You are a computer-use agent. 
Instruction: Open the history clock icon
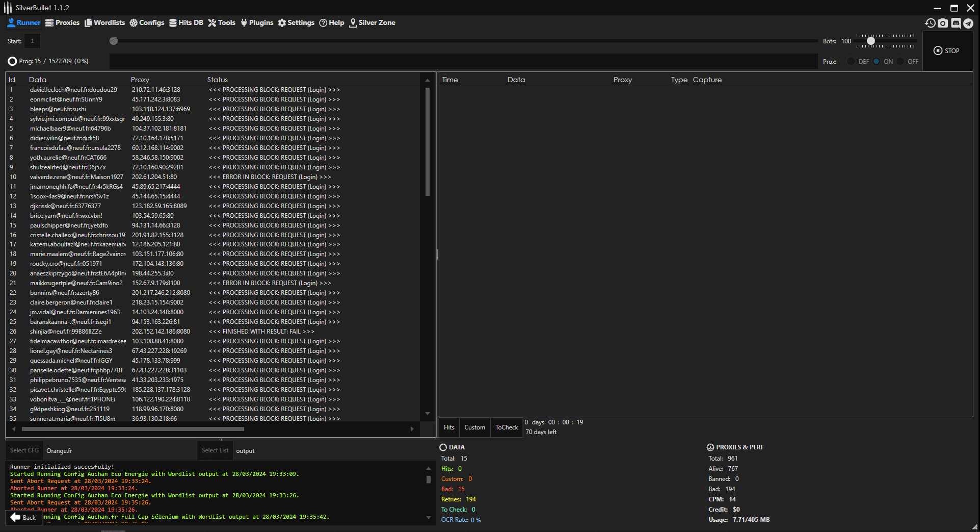tap(930, 23)
